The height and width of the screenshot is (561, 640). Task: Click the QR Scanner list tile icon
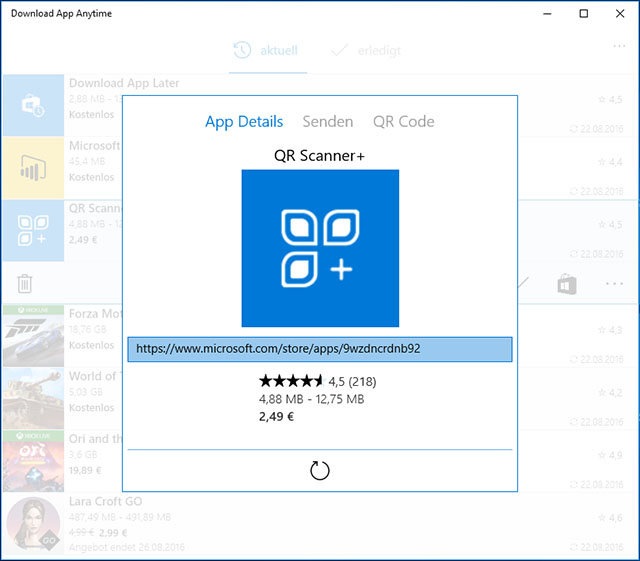33,230
